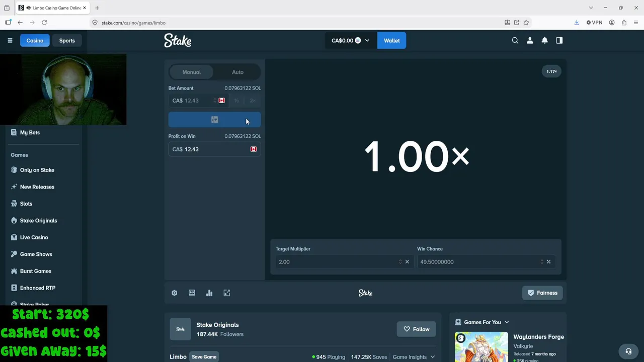Screen dimensions: 644x362
Task: Adjust the Win Chance stepper arrows
Action: pyautogui.click(x=542, y=261)
